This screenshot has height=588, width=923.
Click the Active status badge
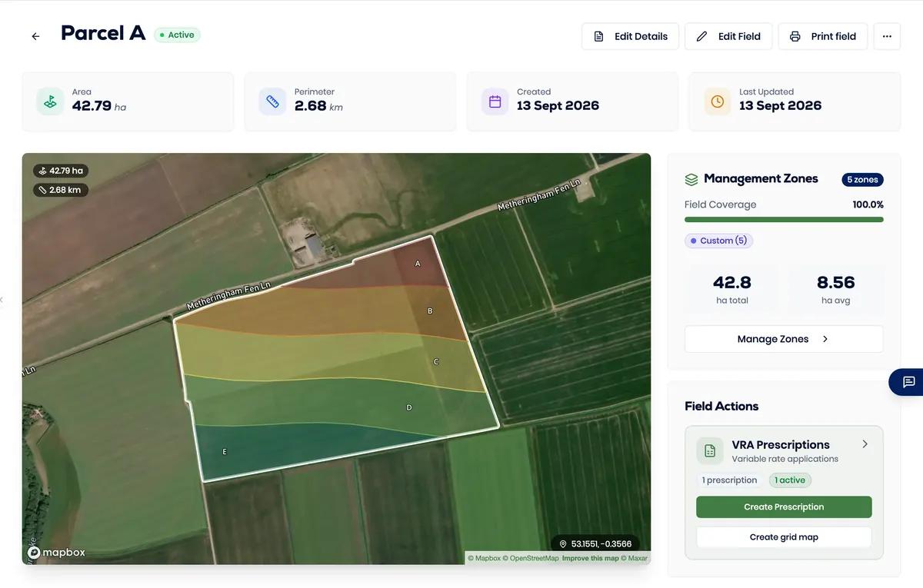click(177, 35)
